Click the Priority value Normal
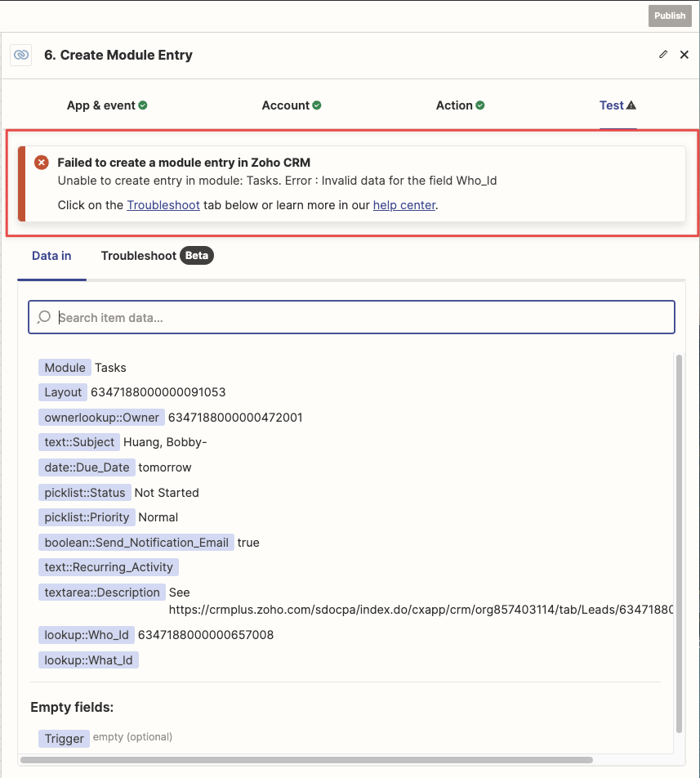The height and width of the screenshot is (778, 700). [158, 517]
